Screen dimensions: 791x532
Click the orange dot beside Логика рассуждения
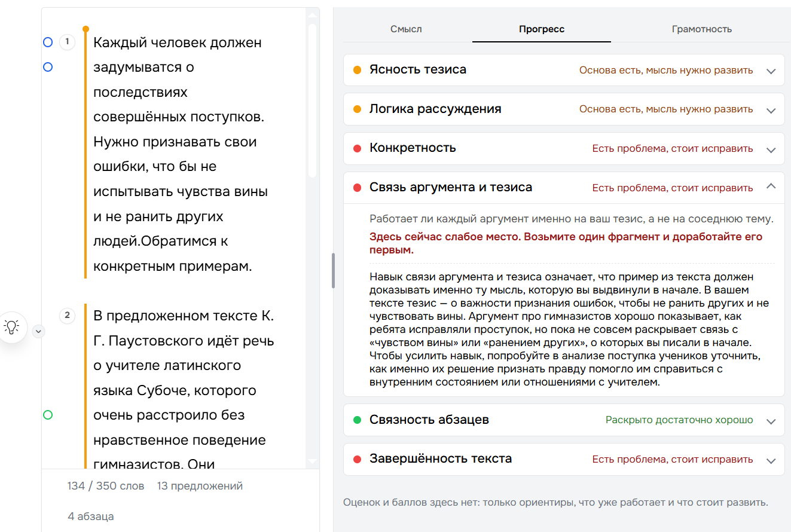click(x=358, y=109)
